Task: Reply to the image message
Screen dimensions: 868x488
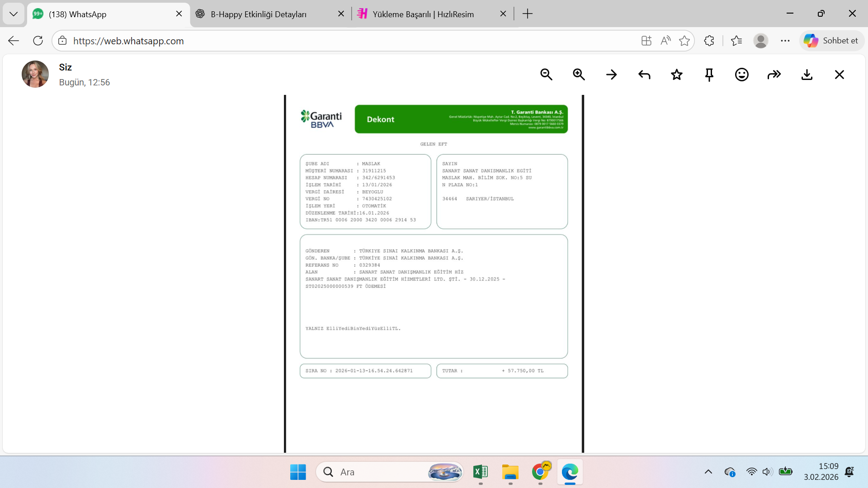Action: click(644, 75)
